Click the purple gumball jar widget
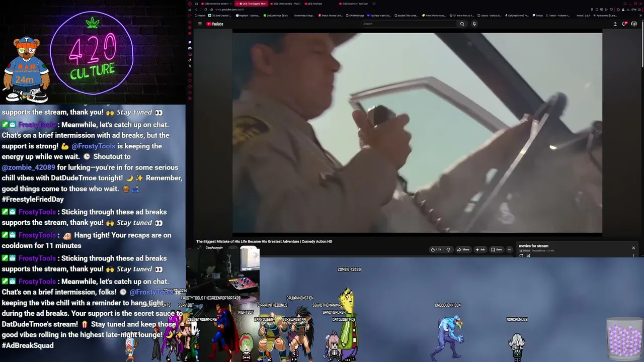 624,339
